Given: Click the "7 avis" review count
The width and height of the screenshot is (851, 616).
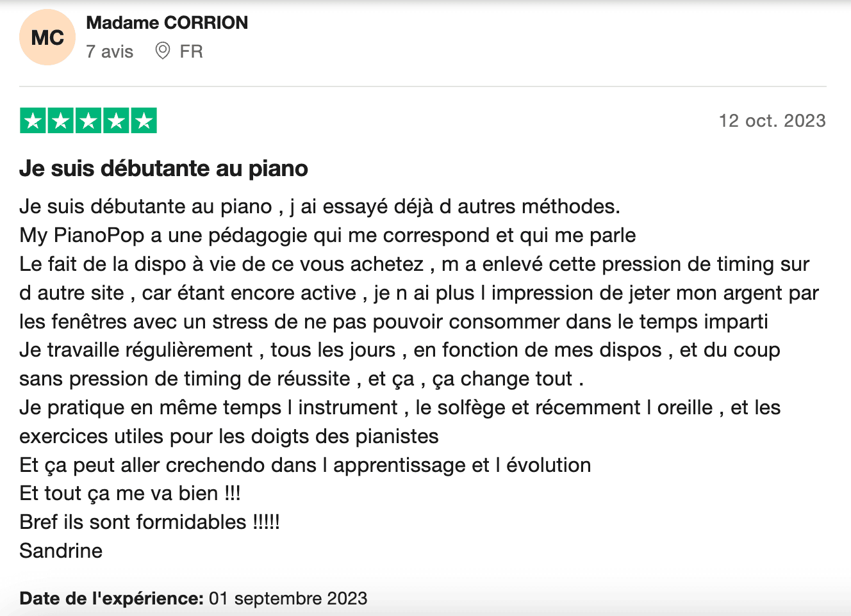Looking at the screenshot, I should click(110, 51).
